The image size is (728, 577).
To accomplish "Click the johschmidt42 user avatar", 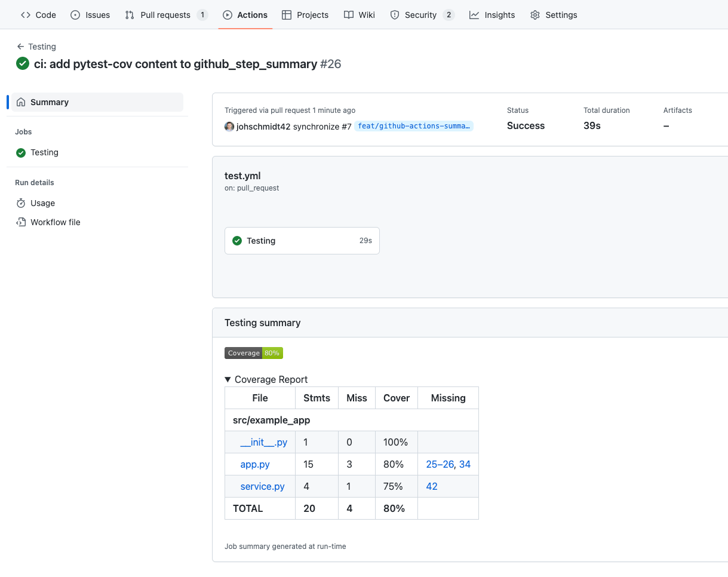I will (229, 127).
